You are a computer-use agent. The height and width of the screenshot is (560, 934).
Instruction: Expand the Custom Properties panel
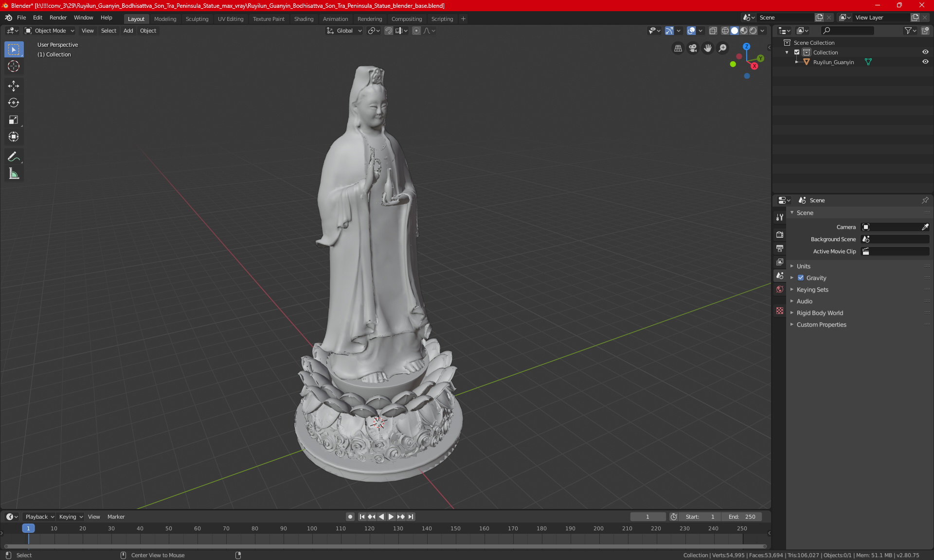coord(821,325)
